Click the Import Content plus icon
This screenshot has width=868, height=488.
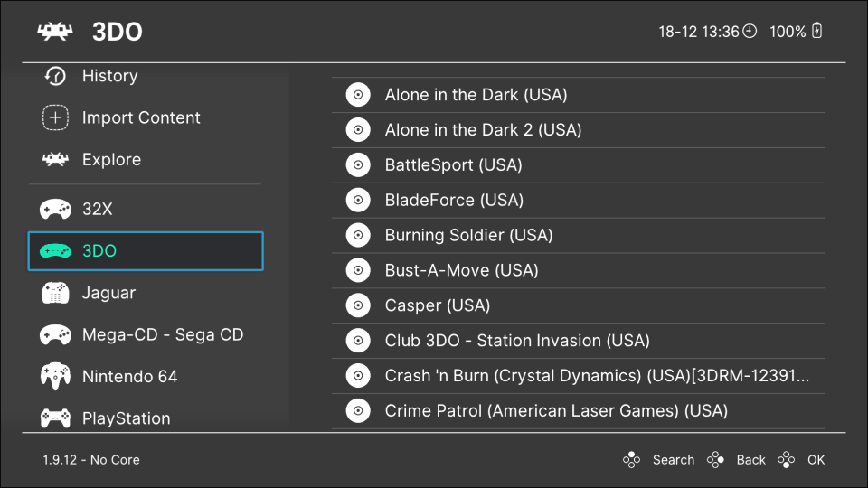pyautogui.click(x=55, y=118)
